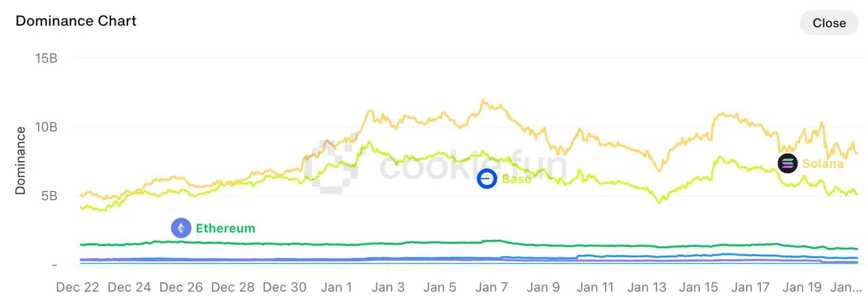
Task: Click the 15B y-axis label
Action: tap(46, 58)
